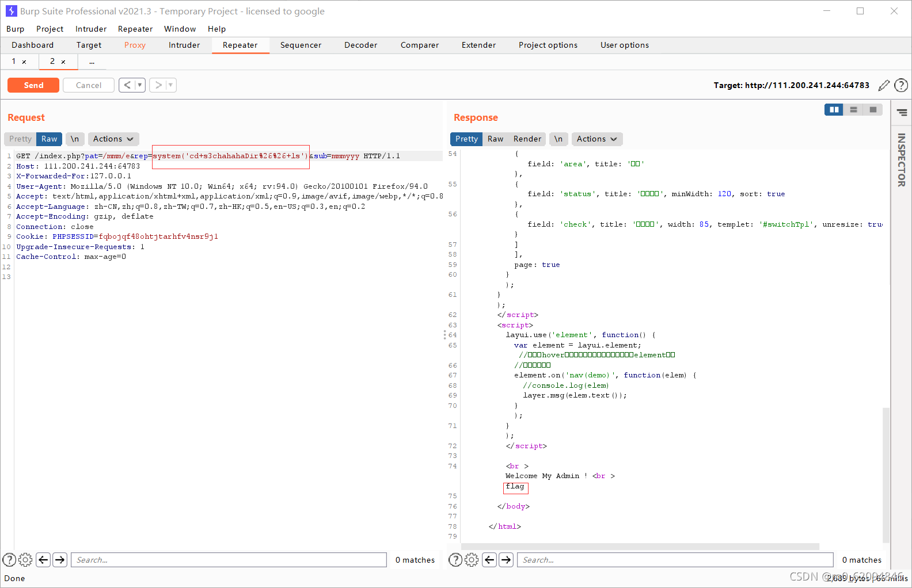The width and height of the screenshot is (912, 588).
Task: Open the Repeater menu
Action: pyautogui.click(x=135, y=29)
